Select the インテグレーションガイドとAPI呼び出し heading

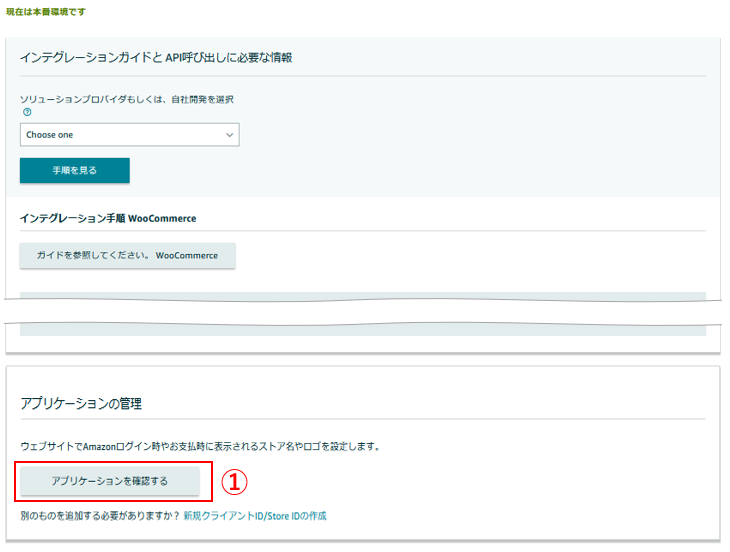156,58
